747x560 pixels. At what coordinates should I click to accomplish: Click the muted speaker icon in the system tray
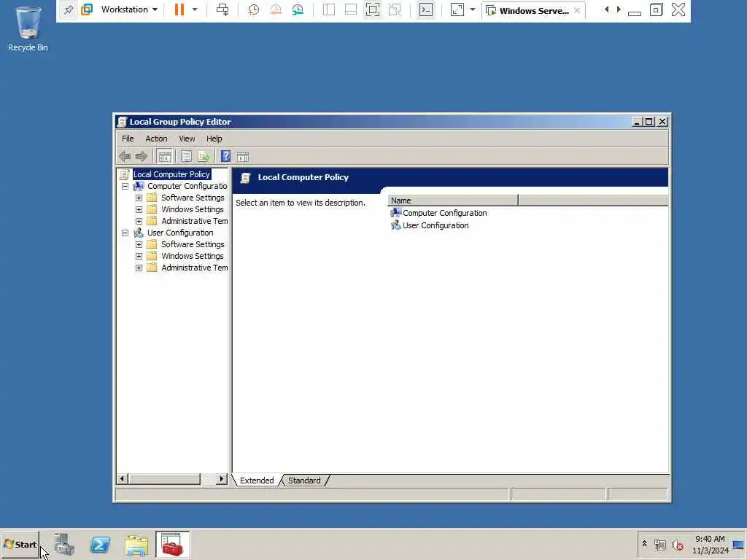678,544
